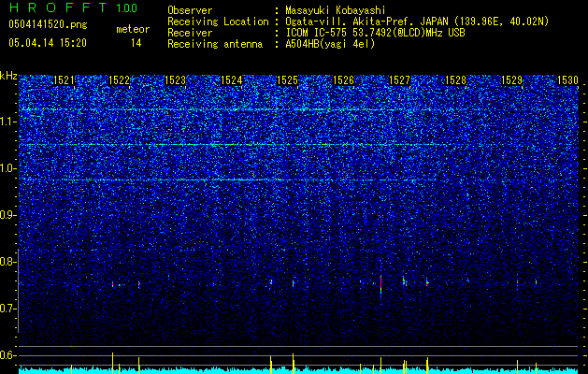Viewport: 588px width, 374px height.
Task: Click the 0.8 frequency axis label
Action: click(7, 262)
